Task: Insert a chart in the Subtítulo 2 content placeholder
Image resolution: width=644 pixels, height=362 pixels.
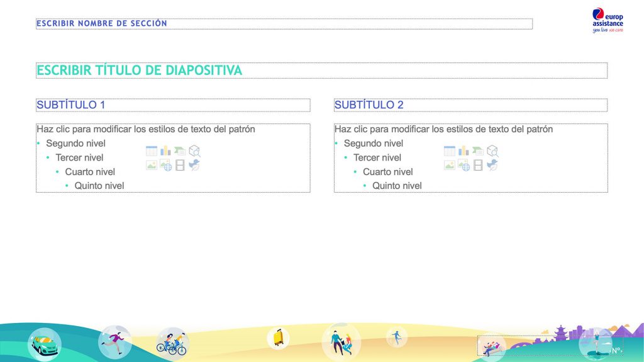Action: [464, 151]
